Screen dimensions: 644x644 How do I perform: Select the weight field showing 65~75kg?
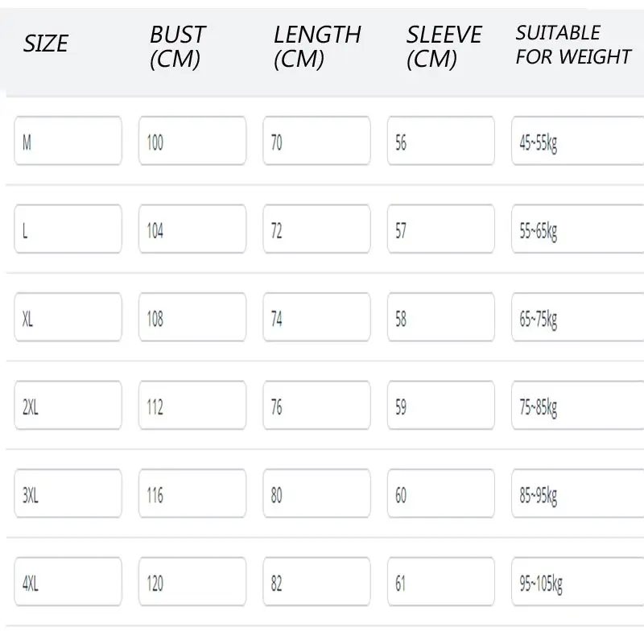click(x=578, y=317)
